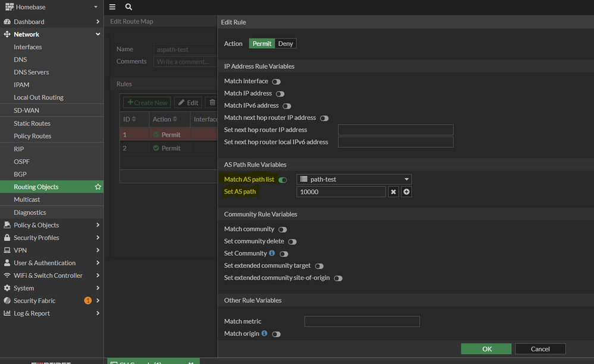Go to Static Routes in sidebar
This screenshot has height=364, width=594.
[32, 124]
